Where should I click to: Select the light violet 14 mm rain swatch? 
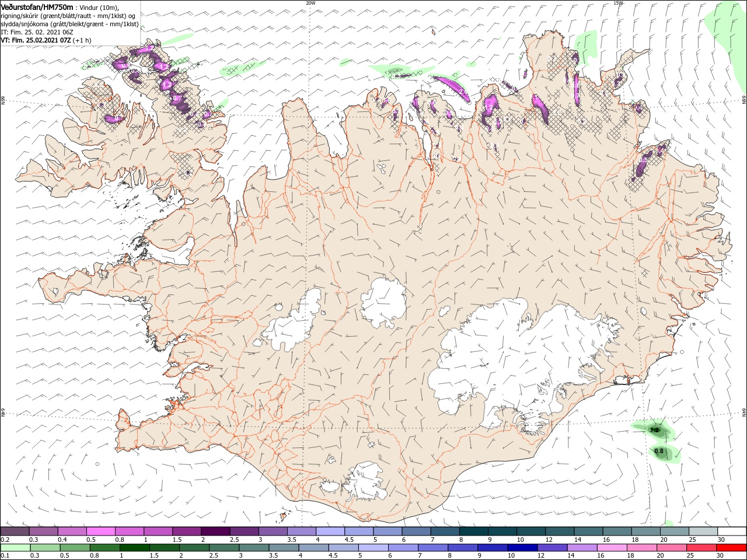point(582,548)
